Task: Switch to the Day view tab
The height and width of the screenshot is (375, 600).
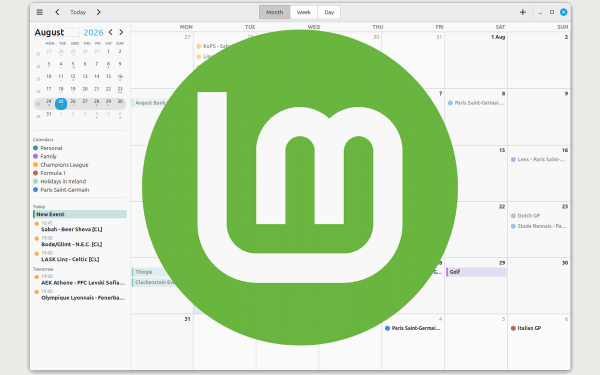Action: pos(329,12)
